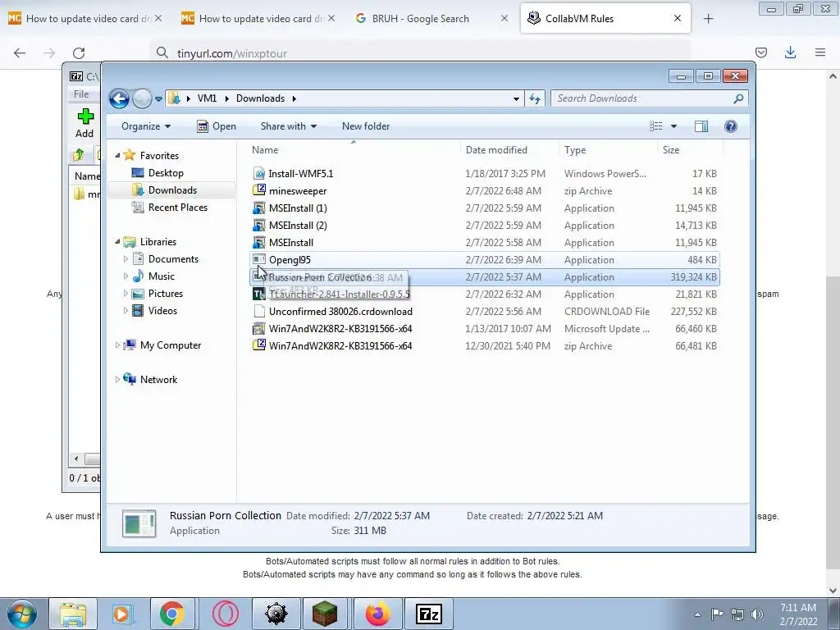Image resolution: width=840 pixels, height=630 pixels.
Task: Switch to first How to update video card tab
Action: (84, 19)
